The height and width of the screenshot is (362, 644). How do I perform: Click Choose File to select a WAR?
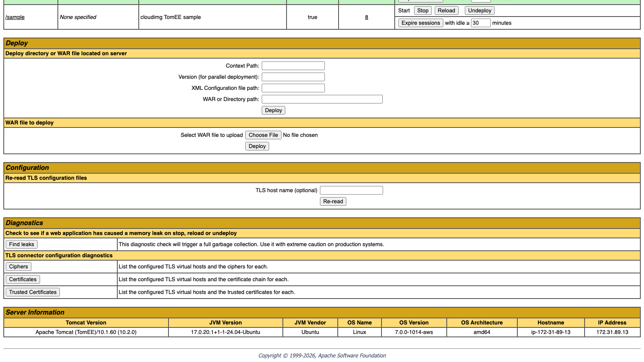263,135
